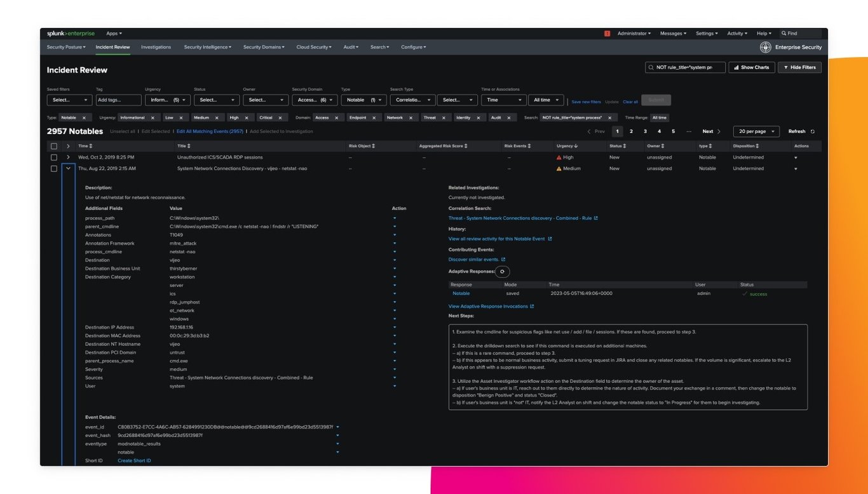868x494 pixels.
Task: Open the Settings menu in the top bar
Action: click(706, 33)
